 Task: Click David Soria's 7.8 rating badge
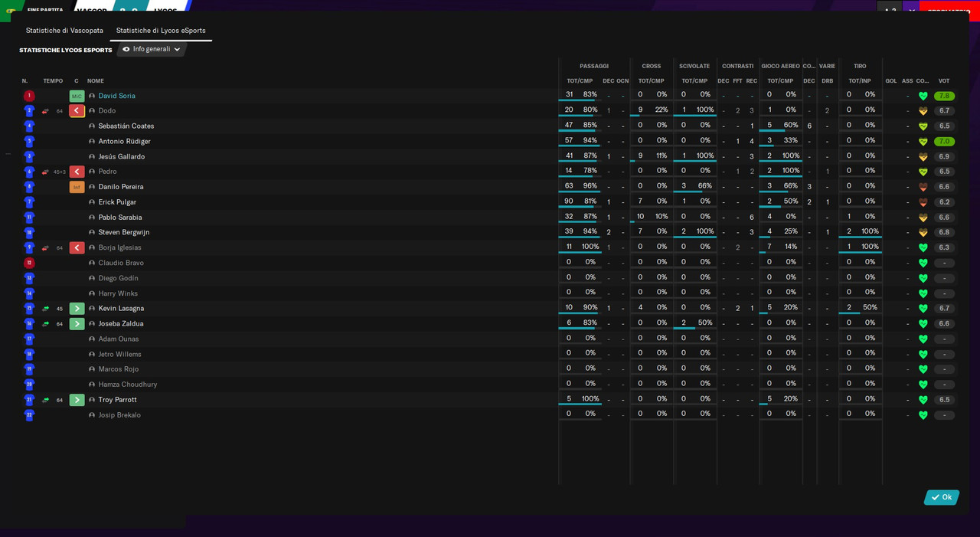[x=944, y=96]
